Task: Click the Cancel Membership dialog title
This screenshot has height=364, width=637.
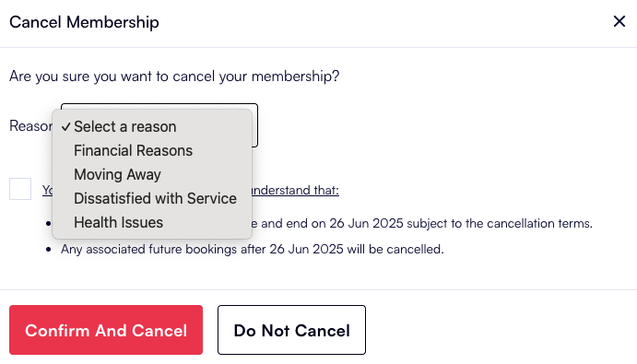Action: coord(84,22)
